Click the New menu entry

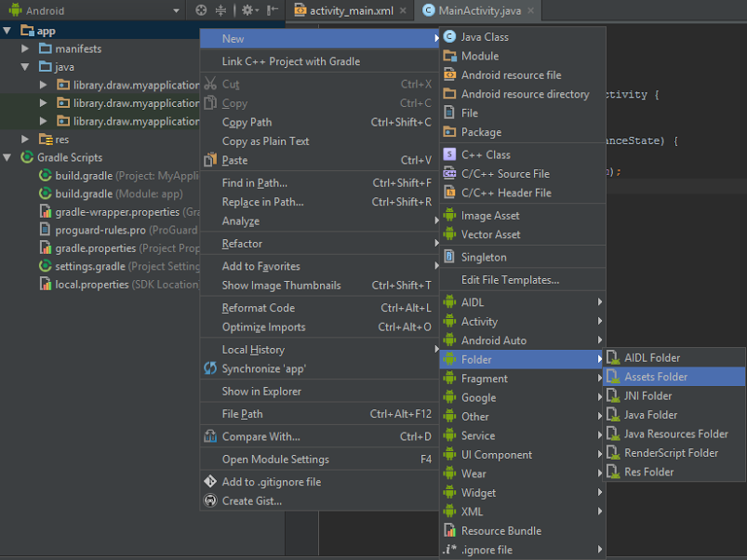[320, 38]
